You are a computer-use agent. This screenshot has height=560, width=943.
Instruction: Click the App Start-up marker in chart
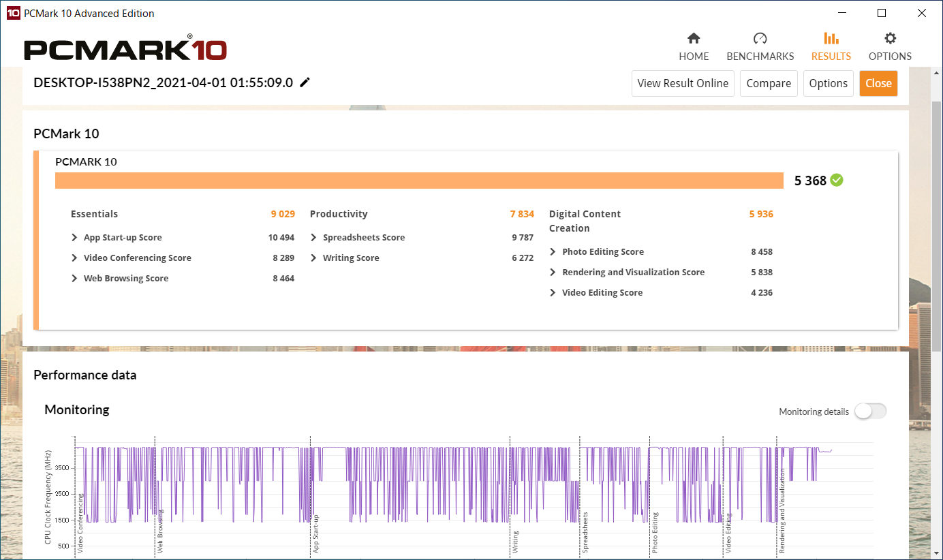pyautogui.click(x=315, y=533)
